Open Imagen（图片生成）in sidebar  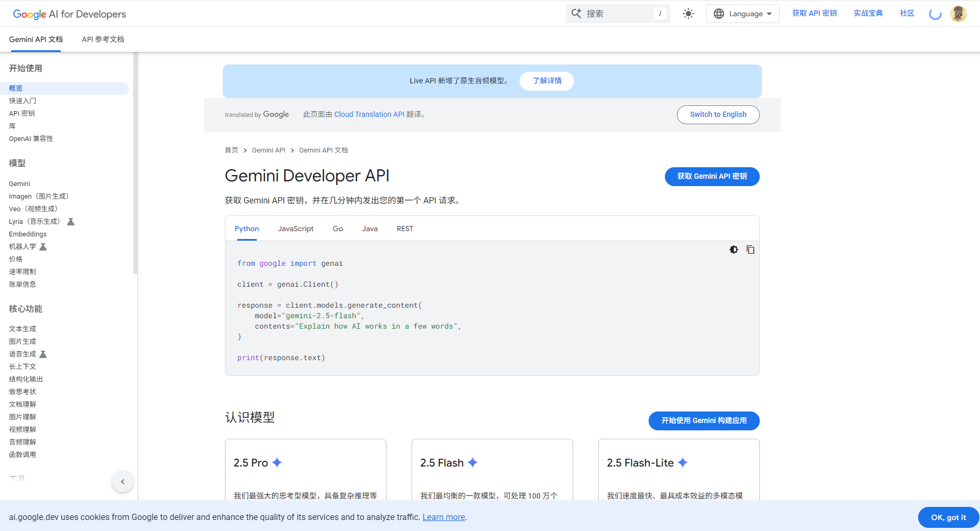[39, 197]
